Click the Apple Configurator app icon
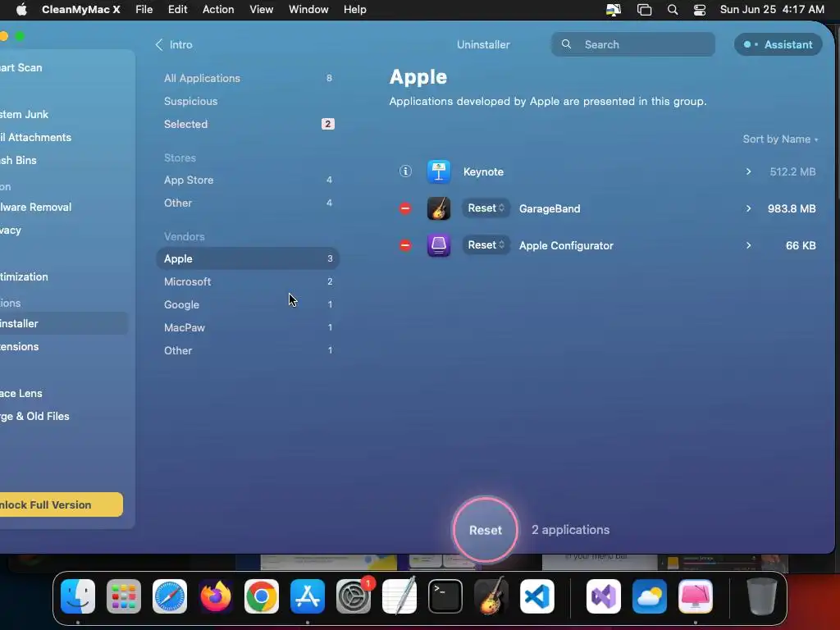The height and width of the screenshot is (630, 840). (438, 245)
